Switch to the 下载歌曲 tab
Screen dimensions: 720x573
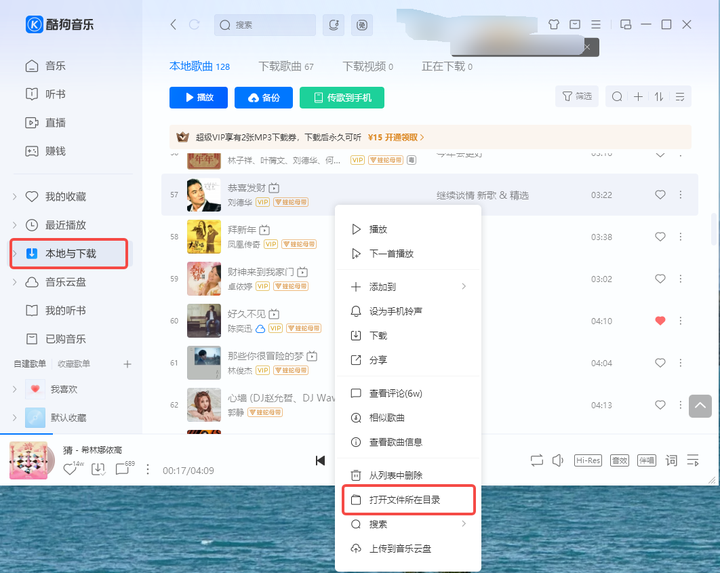[286, 66]
